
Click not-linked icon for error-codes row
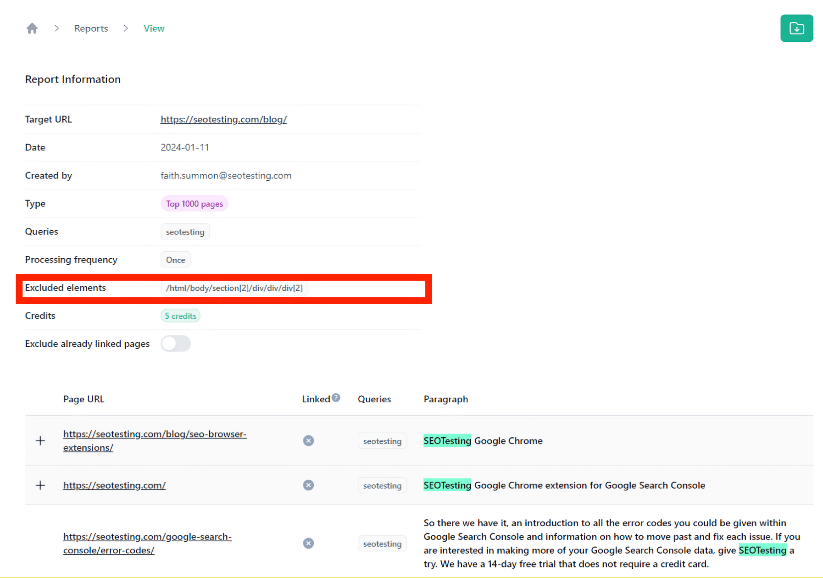coord(309,543)
